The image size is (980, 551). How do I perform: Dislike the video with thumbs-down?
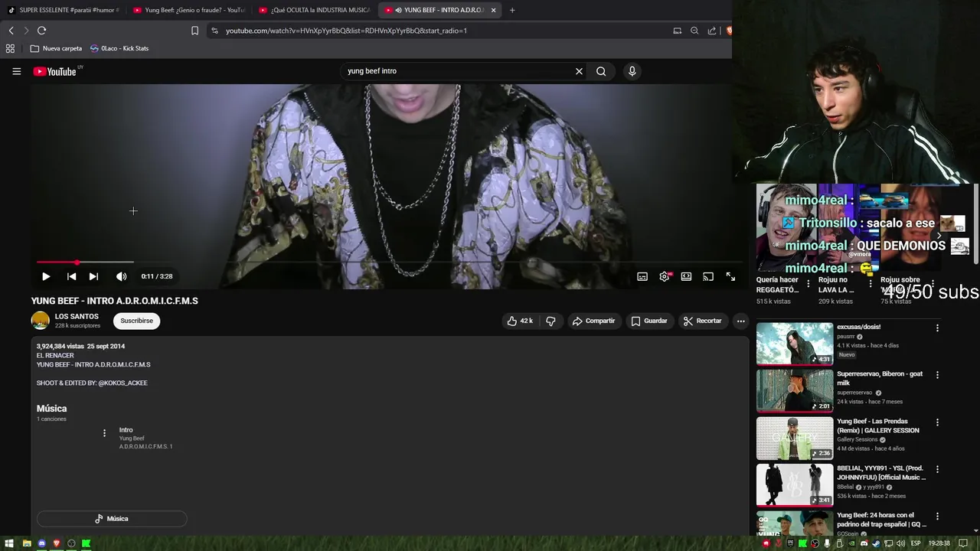[550, 321]
